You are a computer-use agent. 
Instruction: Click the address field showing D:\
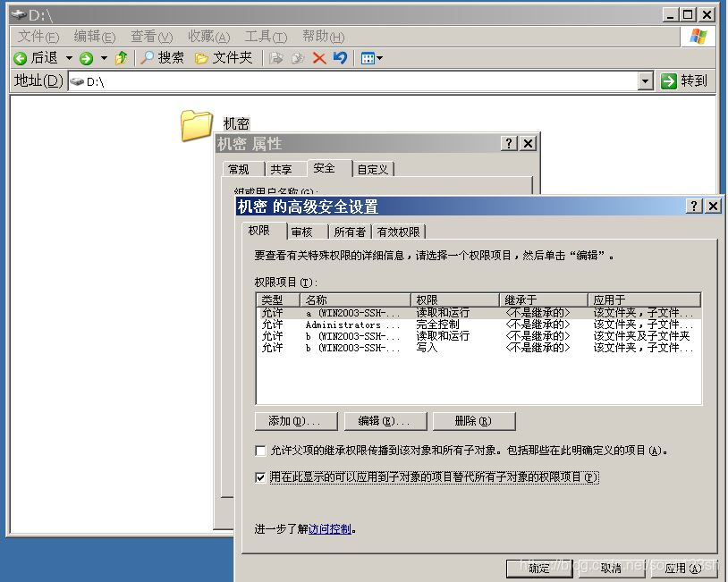pyautogui.click(x=353, y=81)
